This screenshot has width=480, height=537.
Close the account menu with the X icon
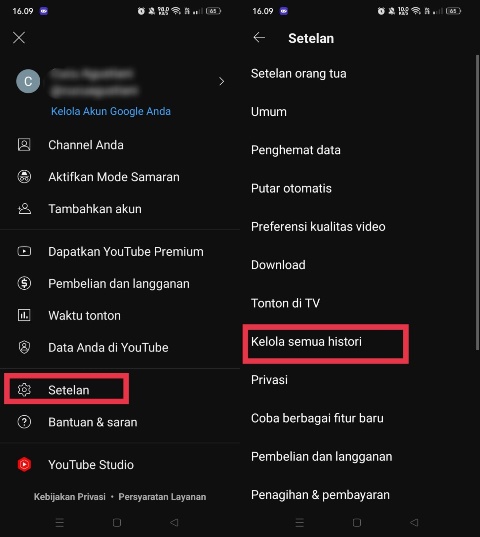[x=19, y=38]
